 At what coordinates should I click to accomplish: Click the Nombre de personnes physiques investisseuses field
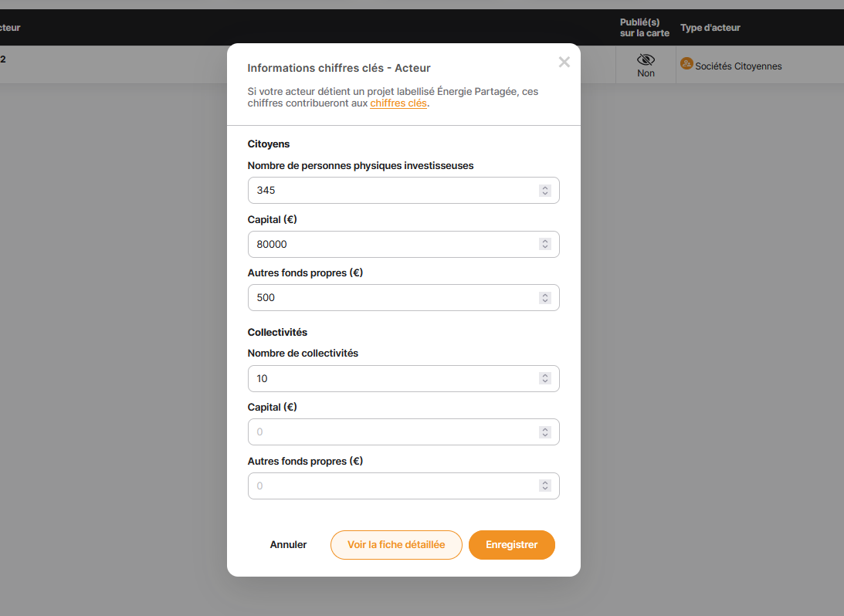click(x=404, y=191)
